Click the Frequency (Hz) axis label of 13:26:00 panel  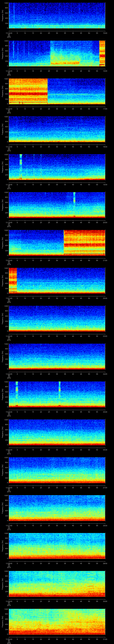click(3, 470)
